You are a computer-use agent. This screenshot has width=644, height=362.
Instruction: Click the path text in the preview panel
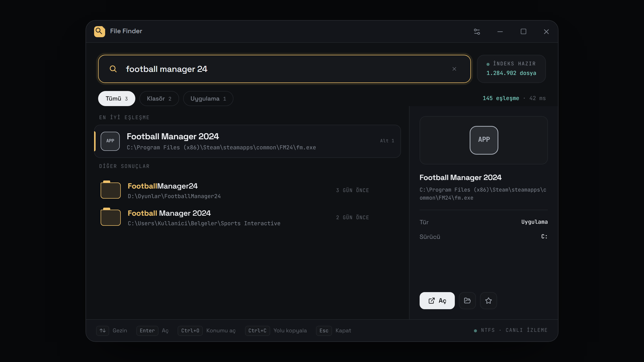(x=483, y=194)
